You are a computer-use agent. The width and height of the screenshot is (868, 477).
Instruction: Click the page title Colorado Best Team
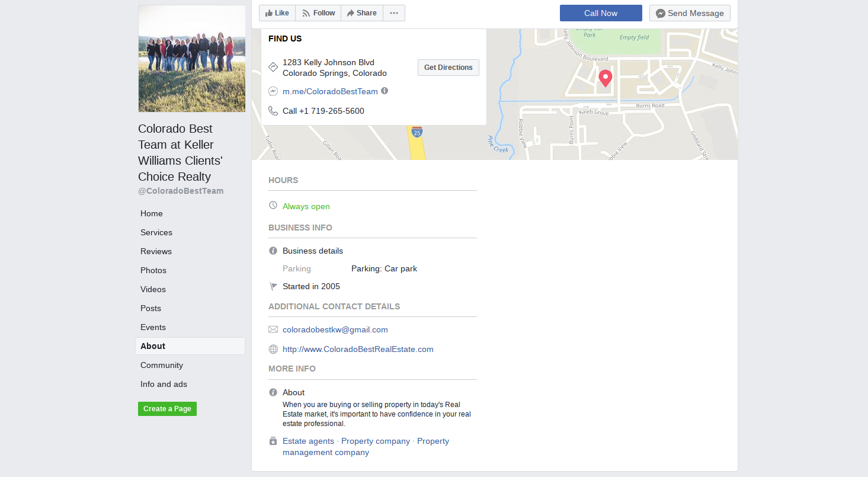pyautogui.click(x=180, y=152)
